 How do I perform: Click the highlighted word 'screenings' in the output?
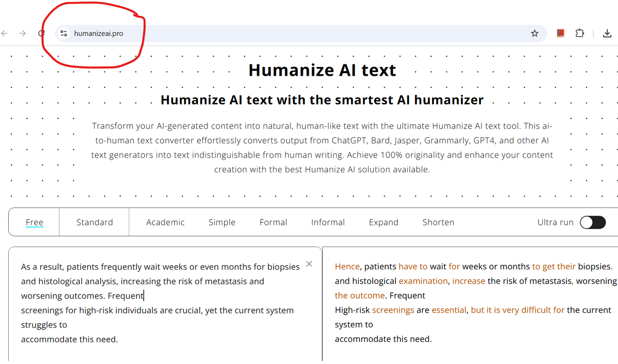click(393, 310)
